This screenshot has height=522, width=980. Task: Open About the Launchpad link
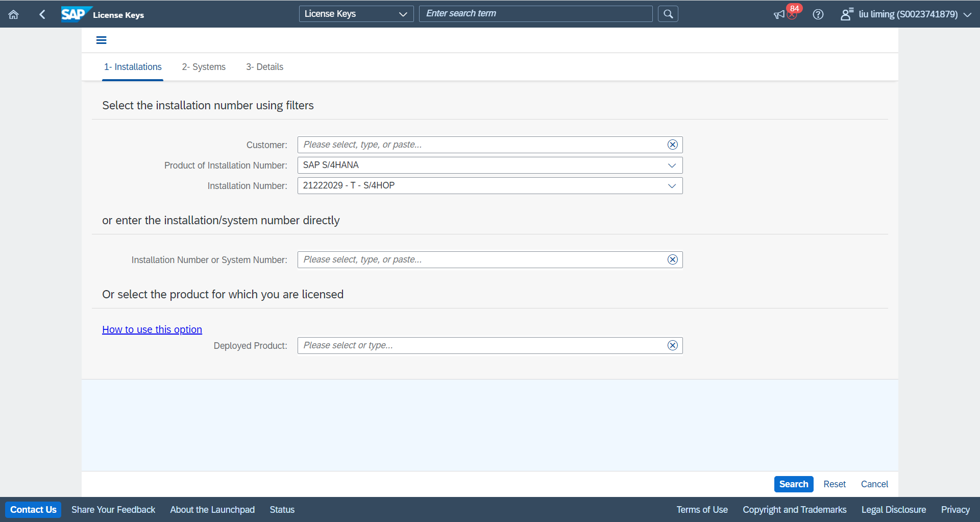pos(212,510)
